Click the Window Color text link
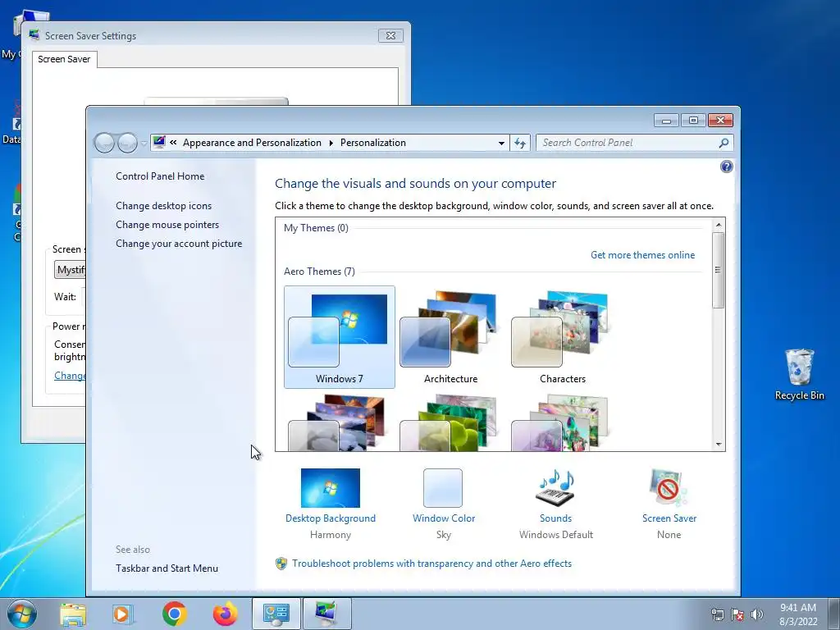Image resolution: width=840 pixels, height=630 pixels. [444, 518]
